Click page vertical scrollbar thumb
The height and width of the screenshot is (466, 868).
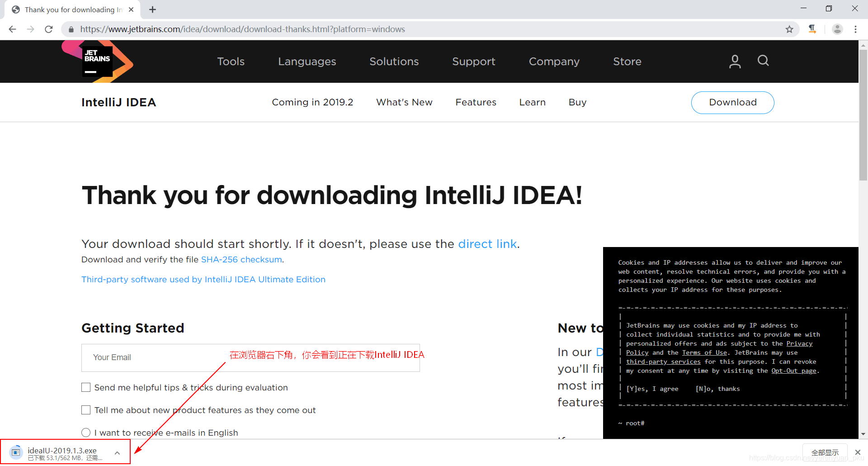863,115
